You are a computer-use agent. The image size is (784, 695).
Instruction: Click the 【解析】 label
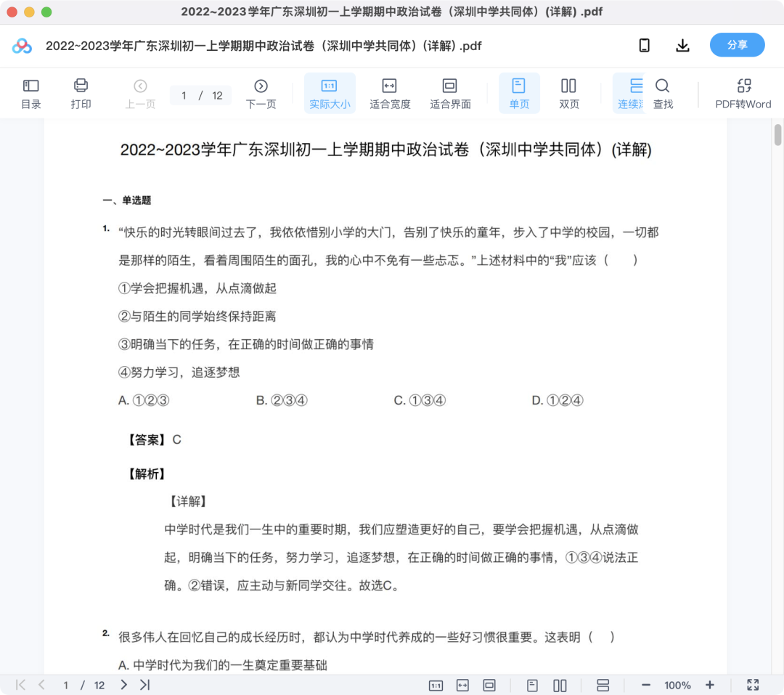click(147, 474)
